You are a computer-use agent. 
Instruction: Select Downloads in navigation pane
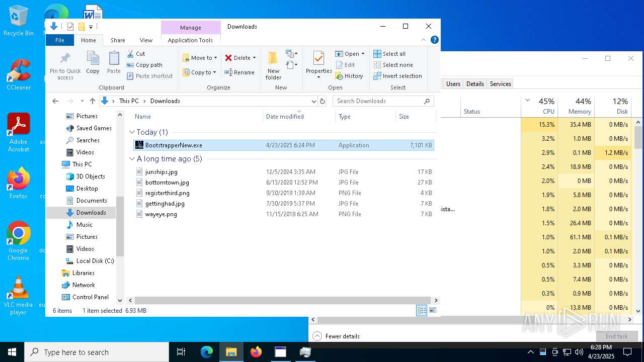coord(81,213)
